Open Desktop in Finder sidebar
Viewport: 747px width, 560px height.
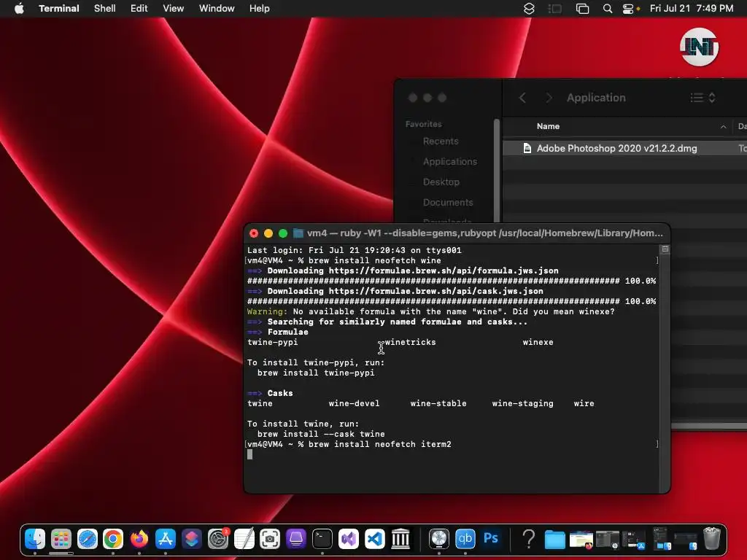point(441,182)
